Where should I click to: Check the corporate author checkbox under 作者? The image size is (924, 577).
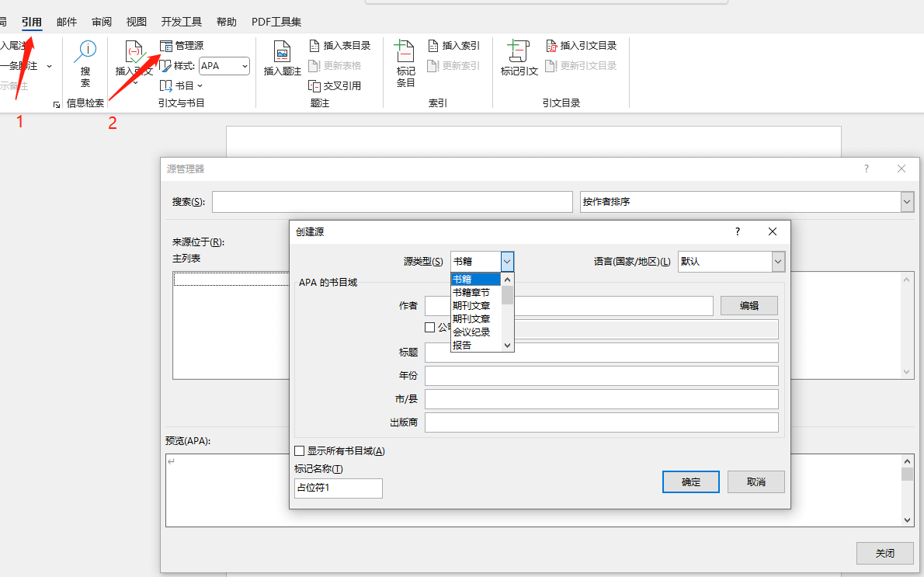coord(430,328)
